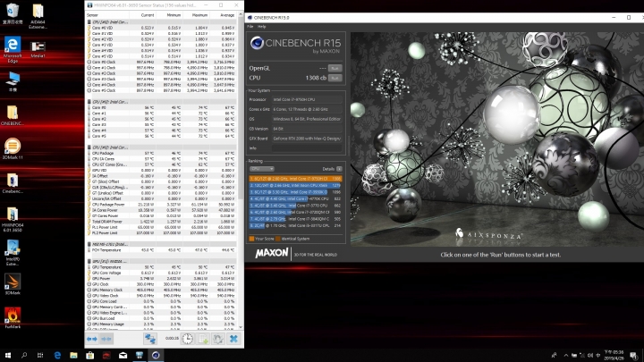Run the CPU benchmark in Cinebench
This screenshot has width=644, height=362.
pyautogui.click(x=335, y=78)
